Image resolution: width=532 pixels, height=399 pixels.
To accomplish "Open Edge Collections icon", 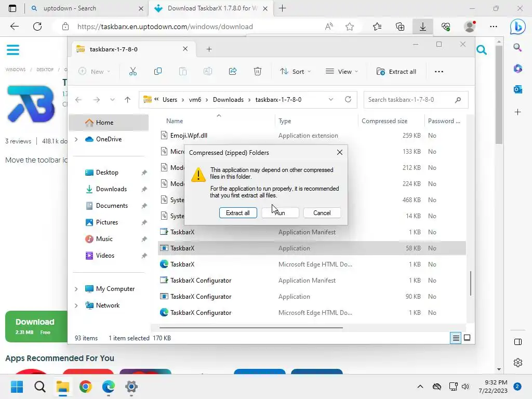I will 400,26.
